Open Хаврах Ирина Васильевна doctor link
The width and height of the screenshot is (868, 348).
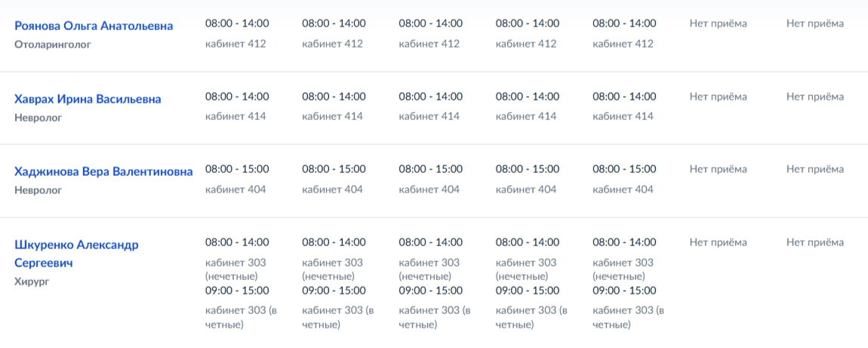(x=88, y=100)
